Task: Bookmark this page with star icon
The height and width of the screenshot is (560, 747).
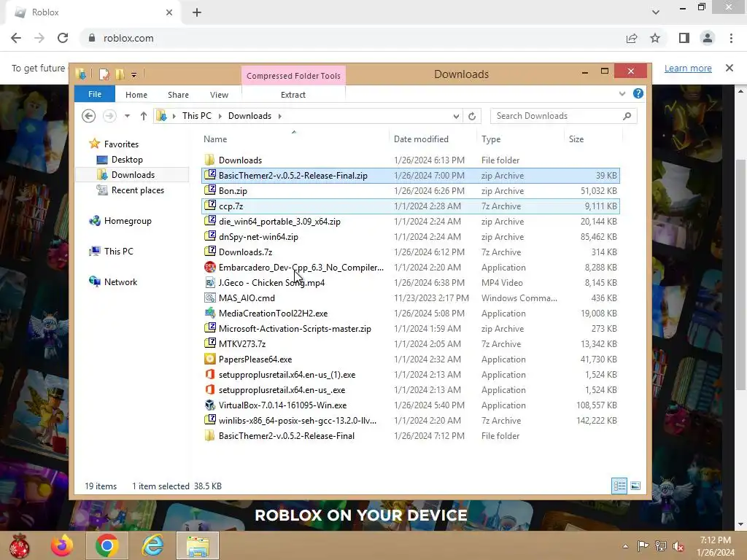Action: tap(655, 38)
